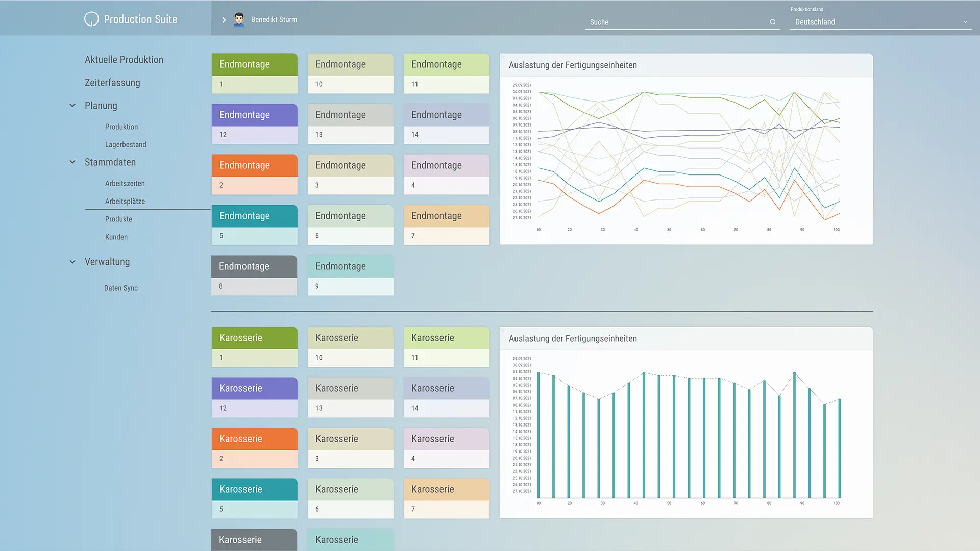Select the teal Karosserie 5 tile
This screenshot has width=980, height=551.
click(x=254, y=498)
